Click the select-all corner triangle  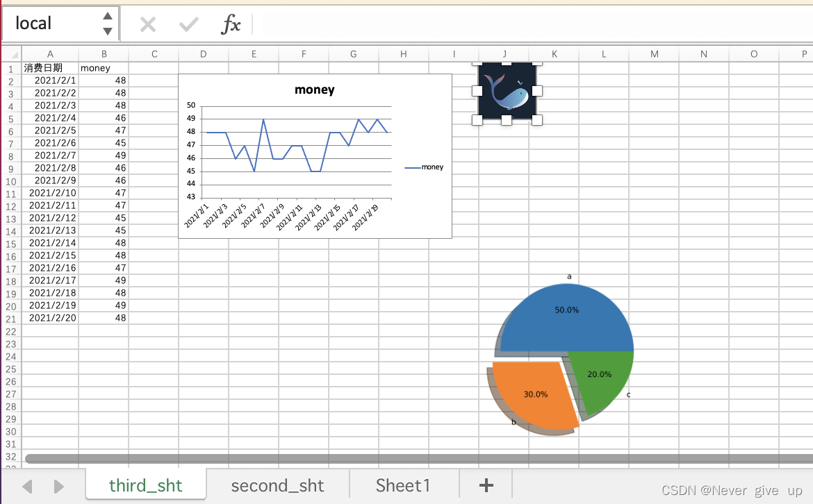[x=13, y=54]
